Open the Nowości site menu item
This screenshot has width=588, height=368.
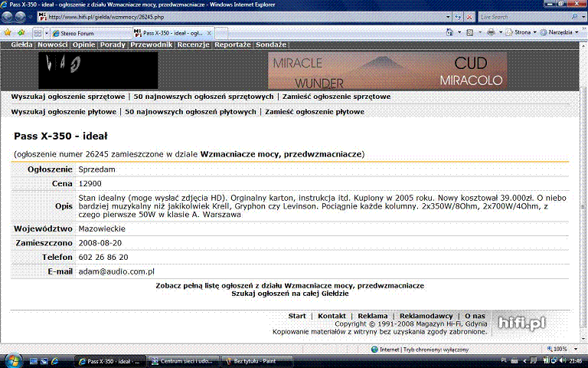pyautogui.click(x=53, y=44)
